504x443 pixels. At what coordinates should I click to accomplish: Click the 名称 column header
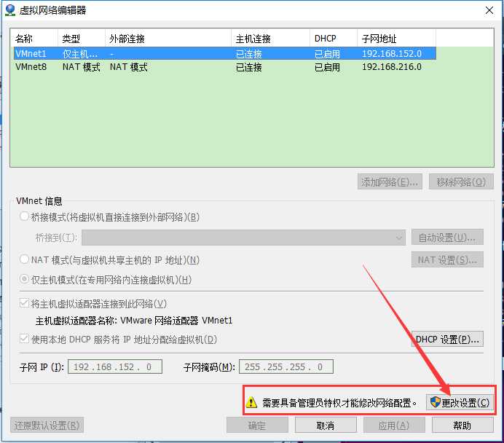(34, 39)
